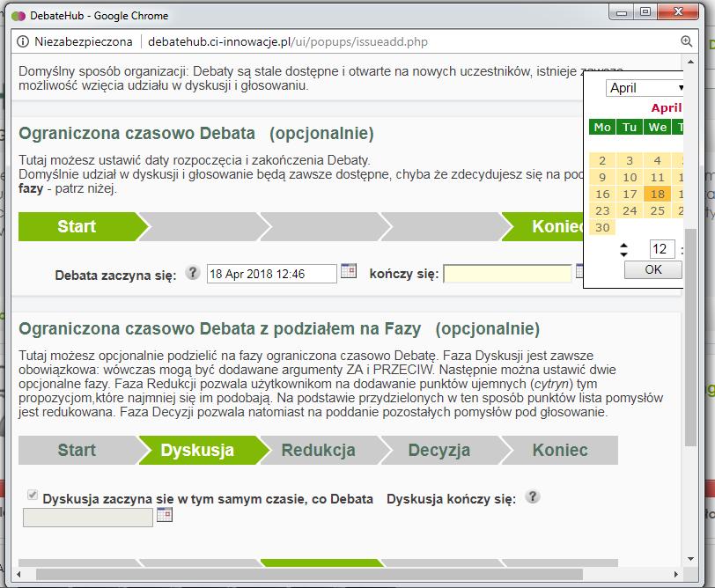Click the grey Koniec phase in phases bar

[560, 451]
